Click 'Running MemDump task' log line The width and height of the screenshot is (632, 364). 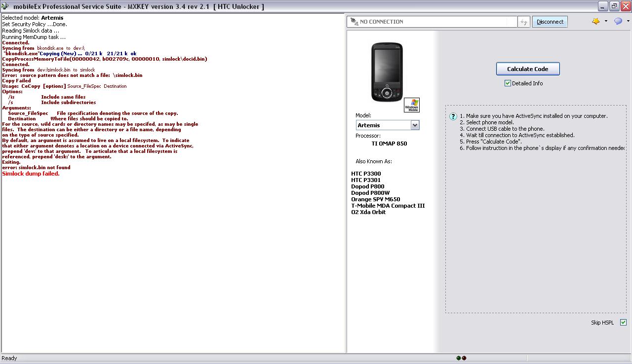[34, 37]
